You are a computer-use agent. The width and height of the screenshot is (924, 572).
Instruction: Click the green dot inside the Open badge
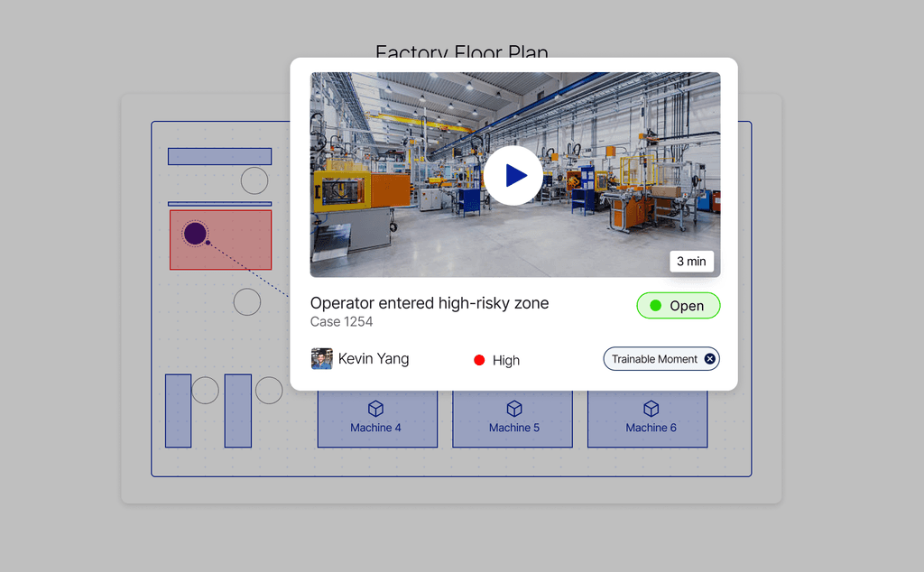(655, 305)
